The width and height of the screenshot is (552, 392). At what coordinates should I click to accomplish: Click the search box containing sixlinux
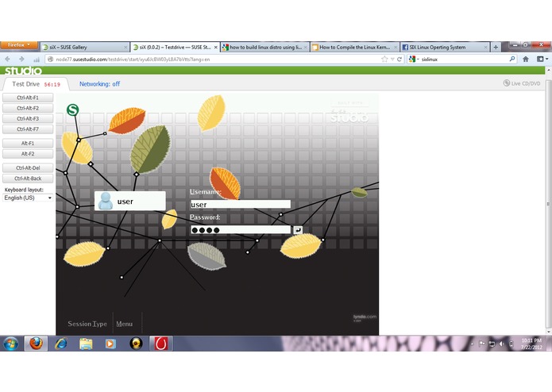pyautogui.click(x=463, y=60)
